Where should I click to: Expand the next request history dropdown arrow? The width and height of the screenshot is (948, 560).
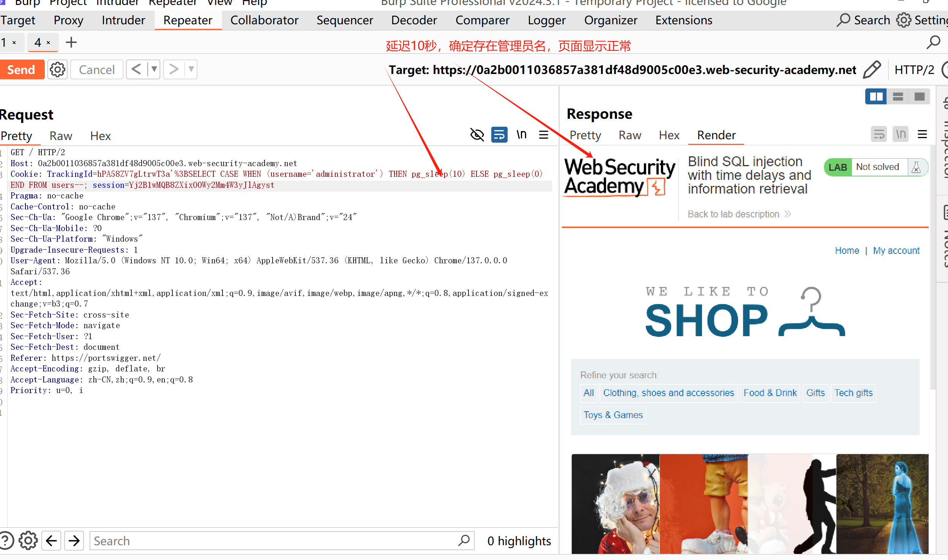pos(191,69)
